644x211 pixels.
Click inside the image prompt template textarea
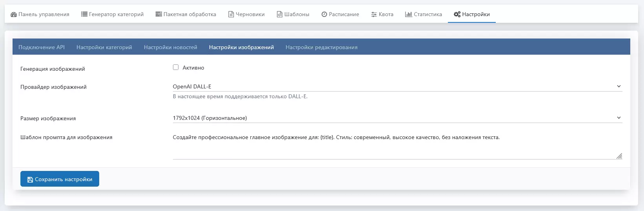pyautogui.click(x=392, y=145)
